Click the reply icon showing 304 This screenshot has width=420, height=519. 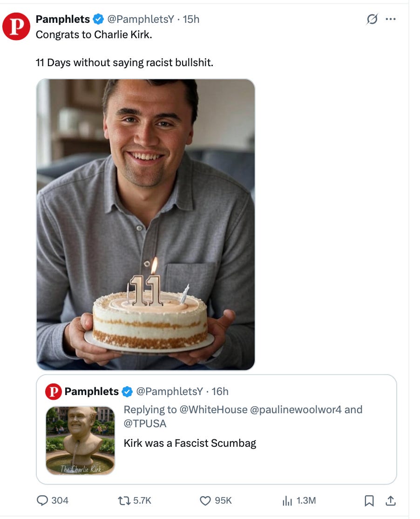click(43, 500)
